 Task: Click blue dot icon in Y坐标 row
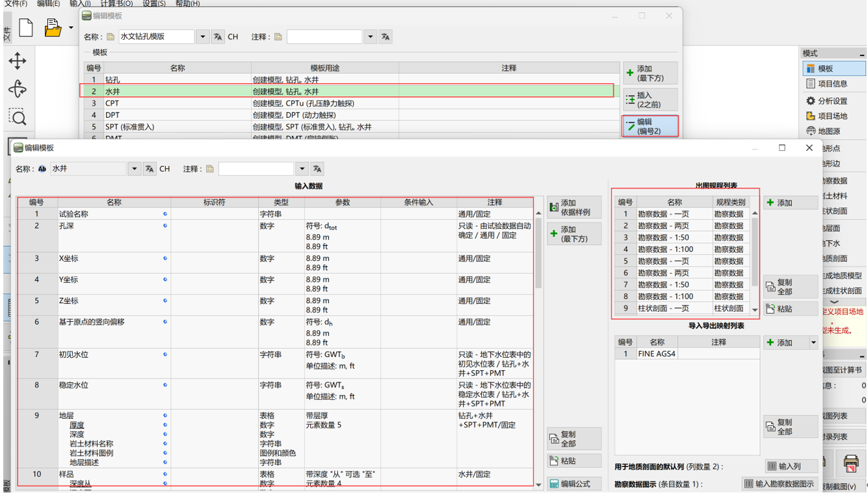point(165,280)
